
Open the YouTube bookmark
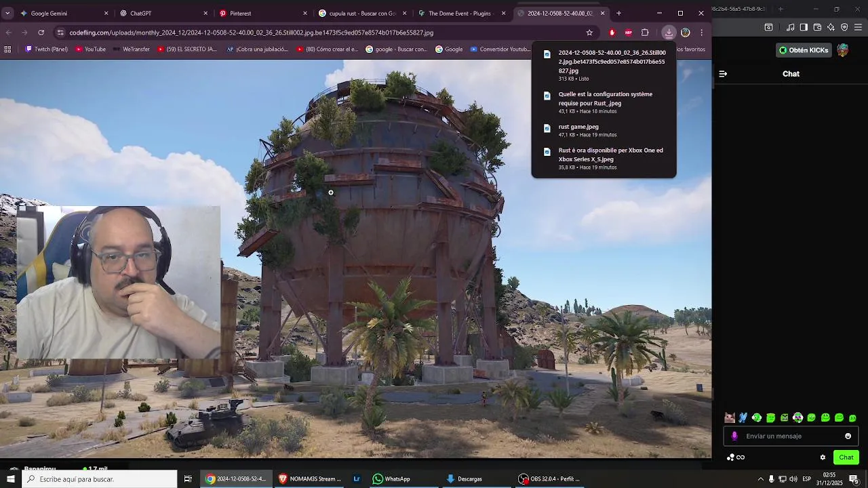[x=91, y=49]
